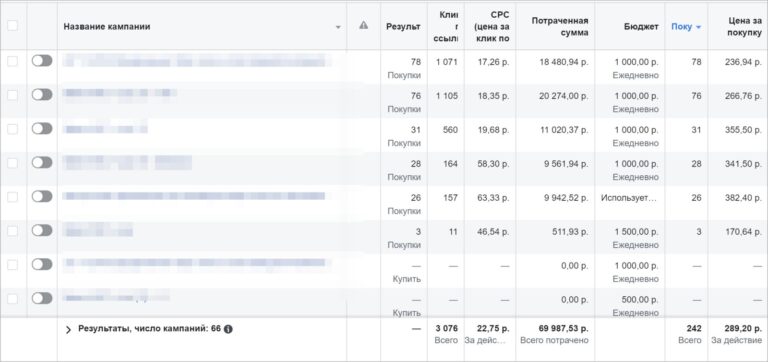Expand Результаты, число кампаний: 66 chevron
Image resolution: width=768 pixels, height=362 pixels.
coord(68,330)
